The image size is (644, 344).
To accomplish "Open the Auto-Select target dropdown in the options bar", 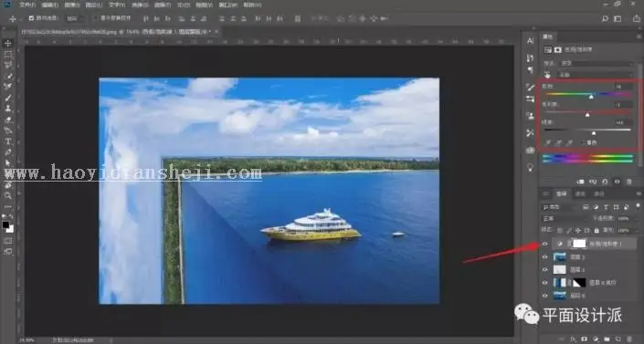I will [74, 18].
